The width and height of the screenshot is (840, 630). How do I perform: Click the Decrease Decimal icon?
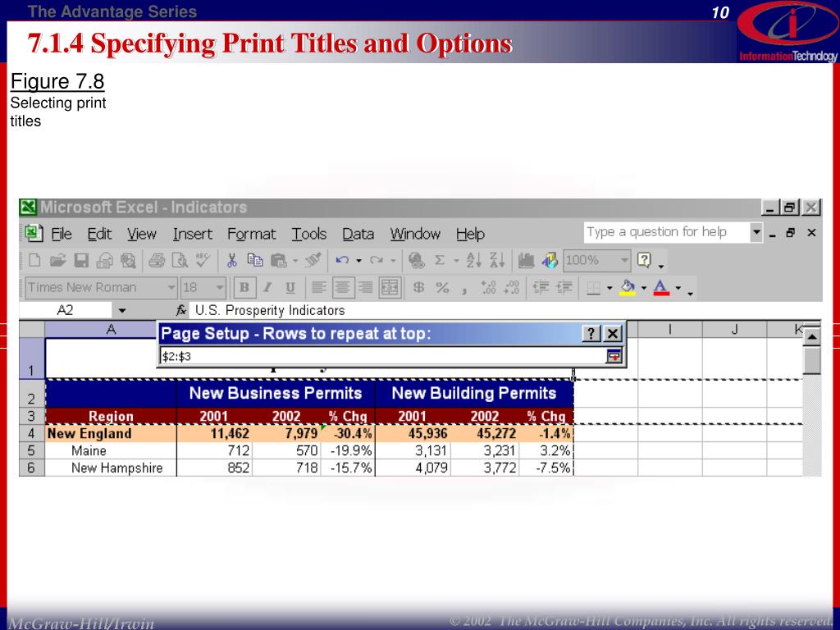point(511,288)
